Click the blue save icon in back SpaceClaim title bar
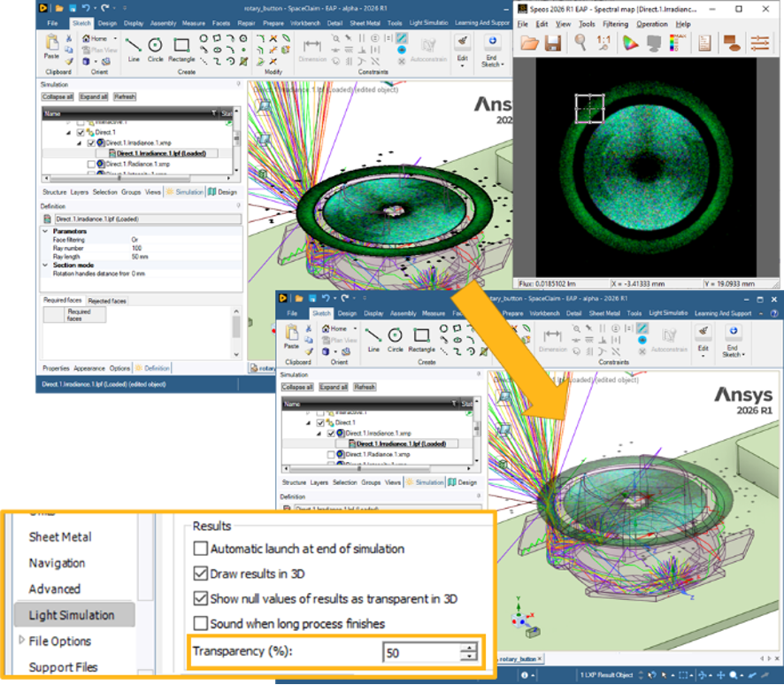Viewport: 784px width, 685px height. [73, 8]
